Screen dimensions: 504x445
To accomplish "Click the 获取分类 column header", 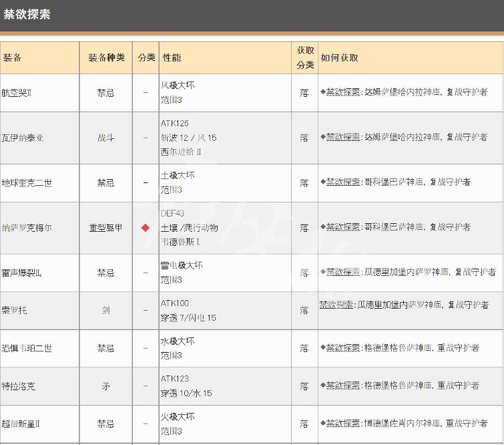I will tap(305, 57).
